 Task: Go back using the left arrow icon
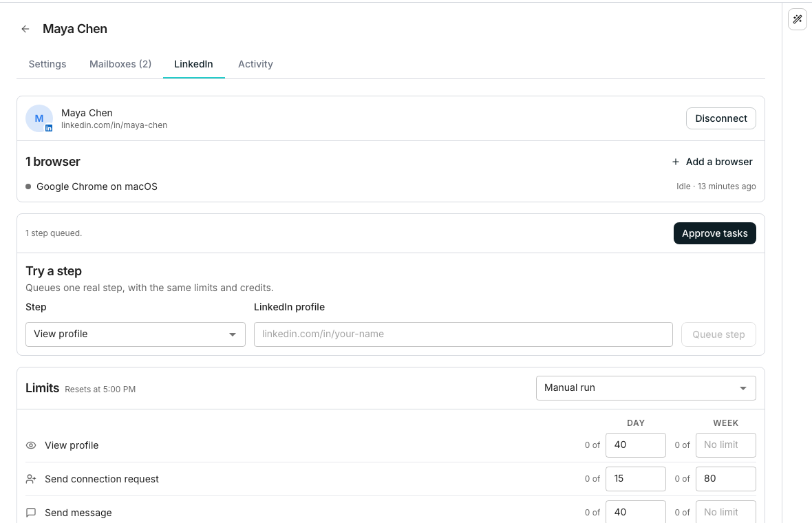pos(25,29)
